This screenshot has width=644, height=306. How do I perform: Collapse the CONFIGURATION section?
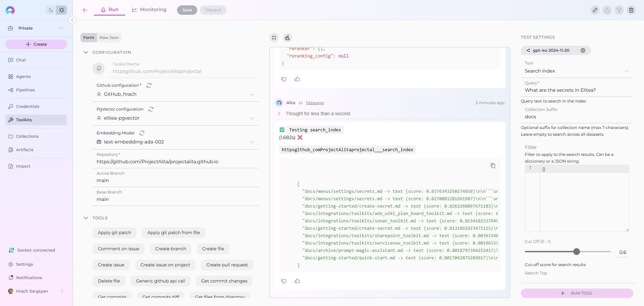point(86,52)
